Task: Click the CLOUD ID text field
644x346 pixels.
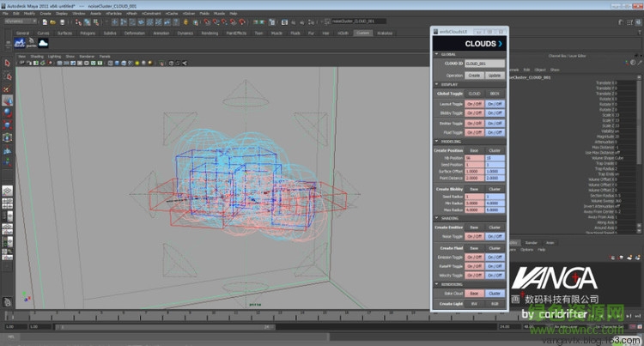Action: (x=485, y=64)
